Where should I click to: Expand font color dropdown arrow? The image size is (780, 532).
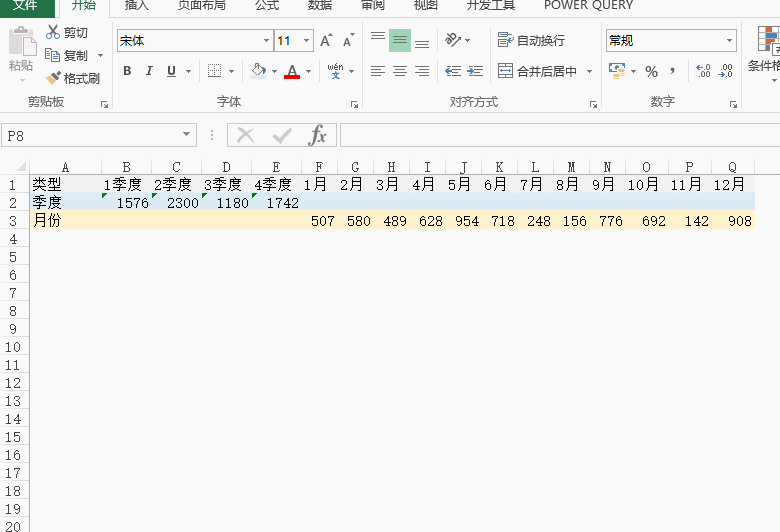[308, 72]
